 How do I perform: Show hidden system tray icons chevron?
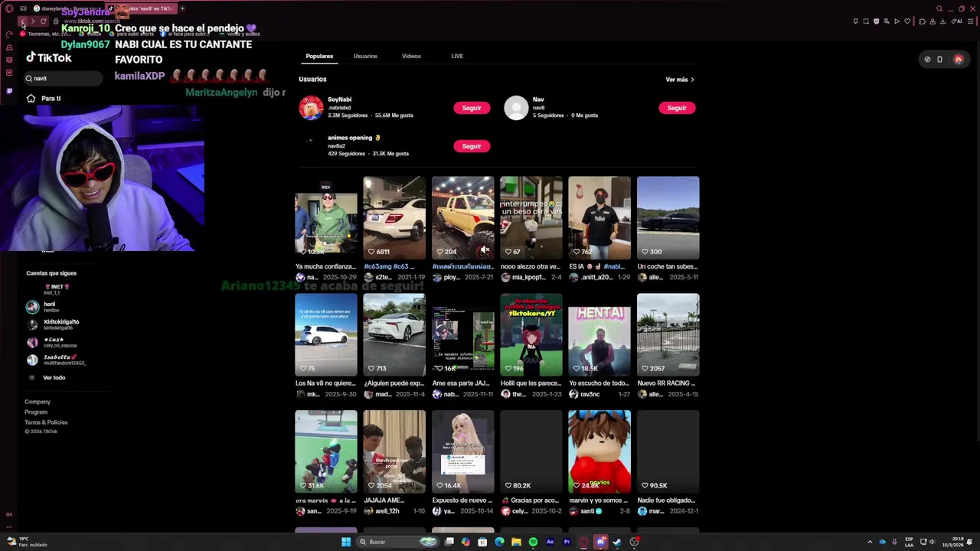pos(870,542)
